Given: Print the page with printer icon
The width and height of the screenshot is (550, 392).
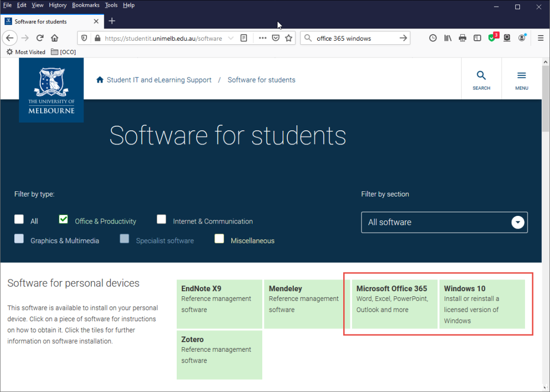Looking at the screenshot, I should point(462,38).
